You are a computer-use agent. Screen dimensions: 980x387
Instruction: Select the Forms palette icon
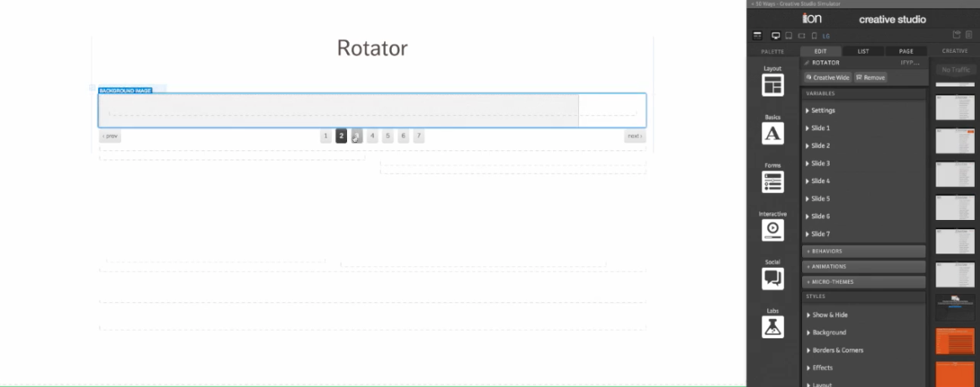(x=772, y=181)
